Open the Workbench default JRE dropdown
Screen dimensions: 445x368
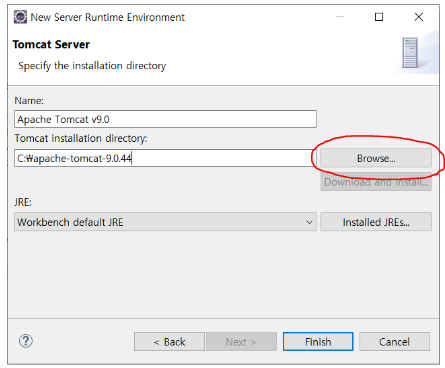point(165,222)
